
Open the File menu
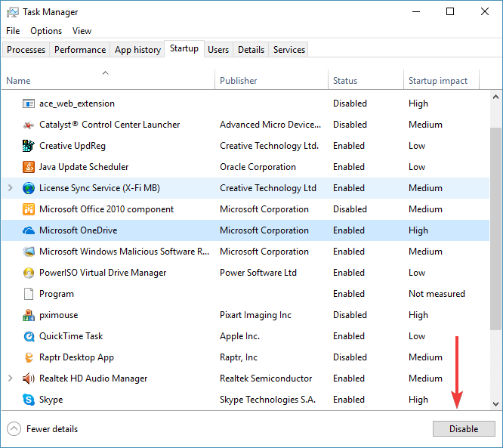(13, 31)
